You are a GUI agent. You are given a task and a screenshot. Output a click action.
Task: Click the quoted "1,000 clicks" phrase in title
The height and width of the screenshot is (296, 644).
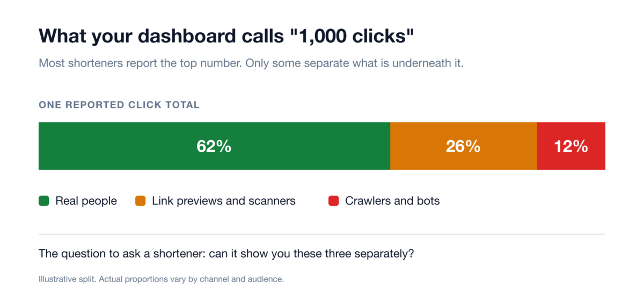coord(341,36)
